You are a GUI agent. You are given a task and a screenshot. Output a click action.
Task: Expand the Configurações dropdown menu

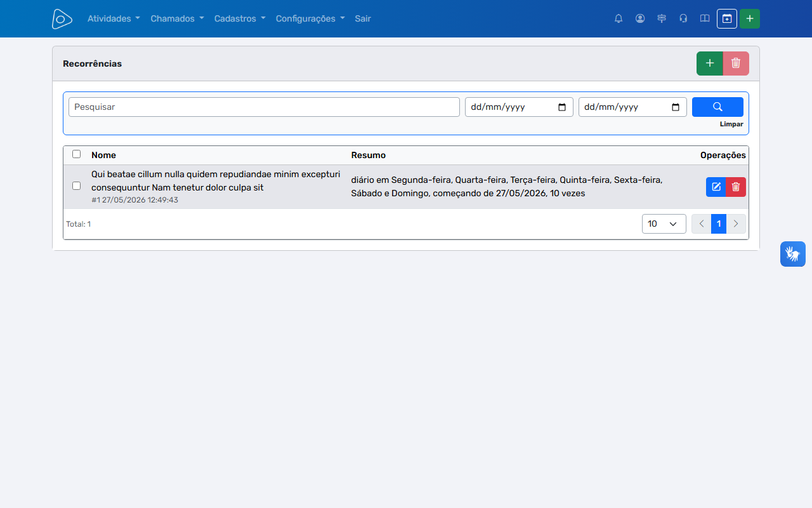point(310,18)
